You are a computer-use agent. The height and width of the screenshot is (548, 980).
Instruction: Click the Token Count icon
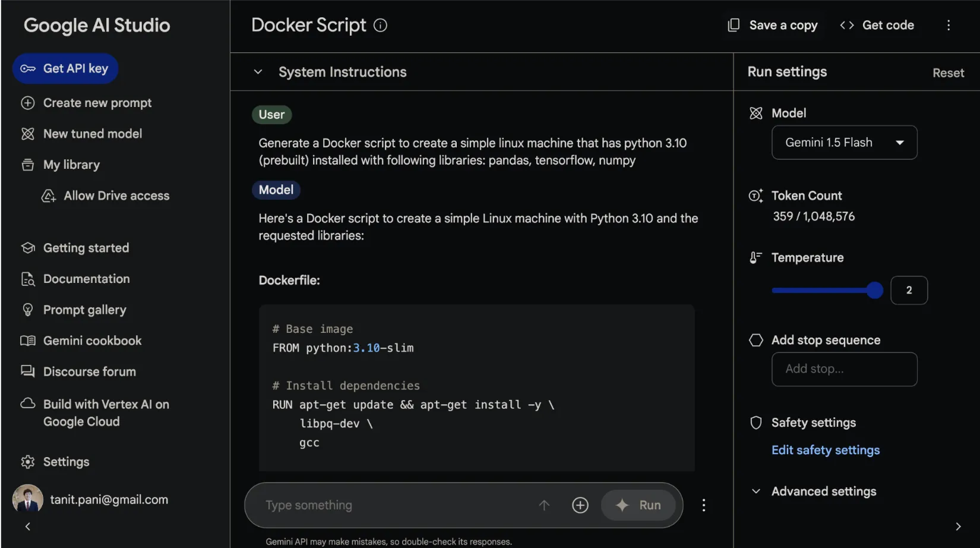[x=756, y=196]
